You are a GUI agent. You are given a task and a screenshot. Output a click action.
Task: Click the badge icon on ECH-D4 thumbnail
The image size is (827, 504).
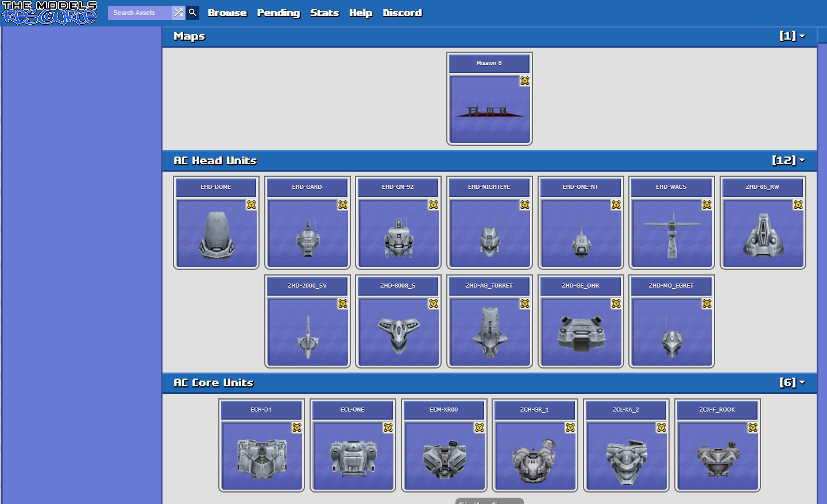click(x=296, y=428)
